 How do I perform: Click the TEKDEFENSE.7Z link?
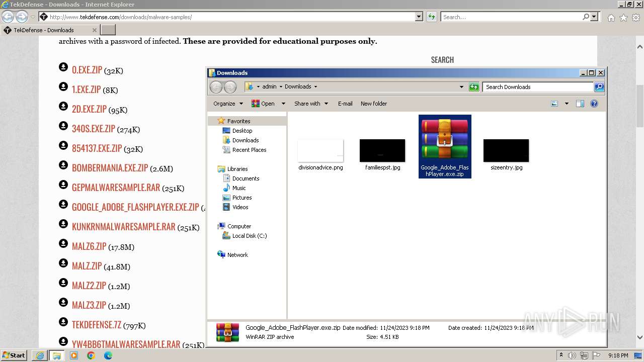point(97,325)
